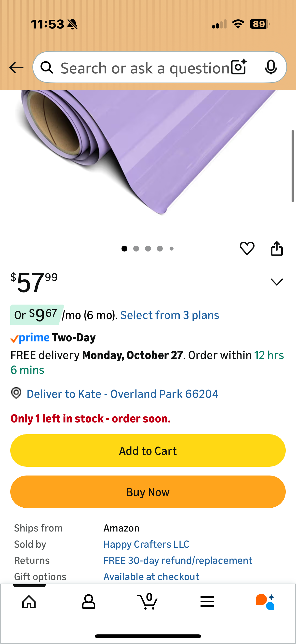Change delivery address for Kate

click(122, 394)
